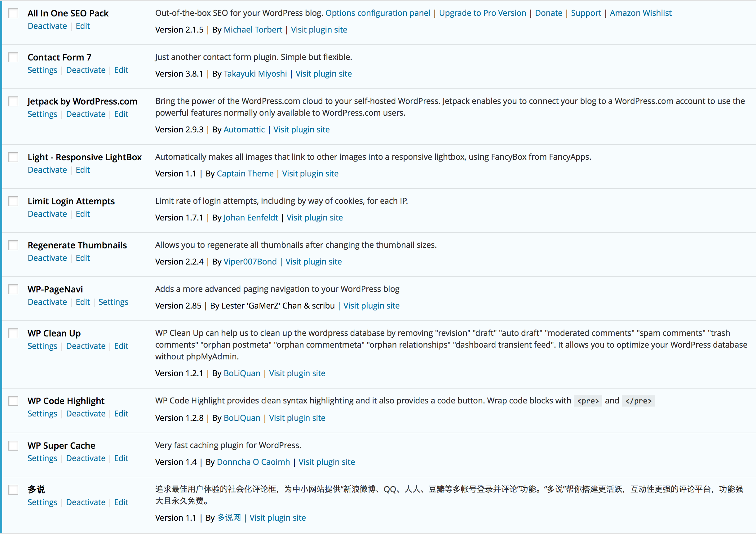Edit the Regenerate Thumbnails plugin
Image resolution: width=756 pixels, height=534 pixels.
tap(83, 258)
